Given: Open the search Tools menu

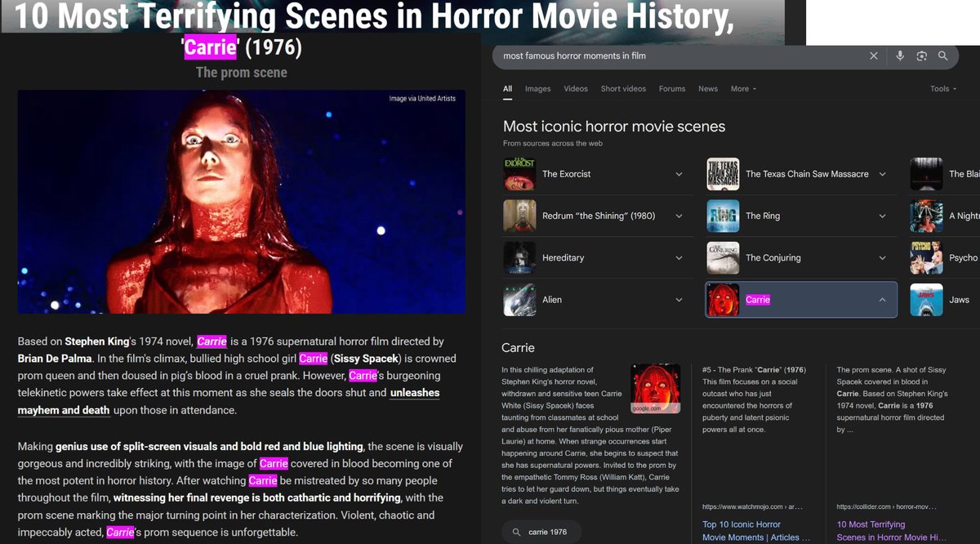Looking at the screenshot, I should (943, 88).
